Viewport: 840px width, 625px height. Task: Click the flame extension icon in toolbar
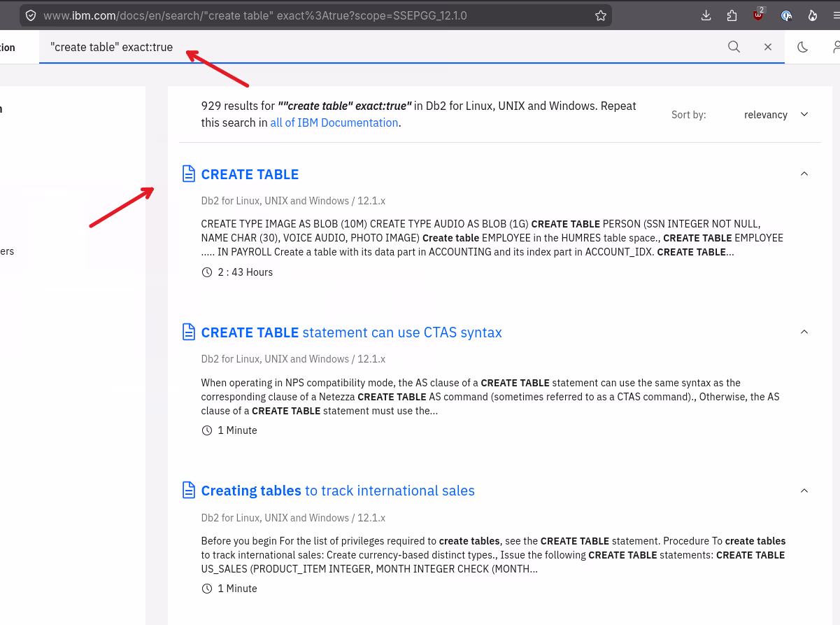tap(812, 15)
